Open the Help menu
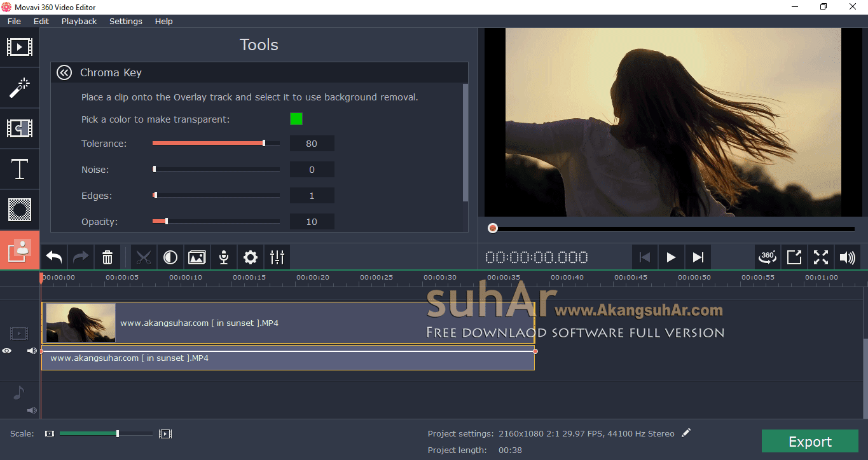Screen dimensions: 868x460 click(163, 21)
